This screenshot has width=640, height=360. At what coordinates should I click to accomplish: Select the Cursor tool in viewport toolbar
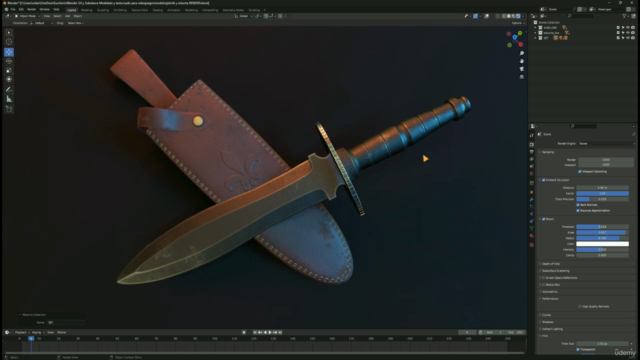9,42
